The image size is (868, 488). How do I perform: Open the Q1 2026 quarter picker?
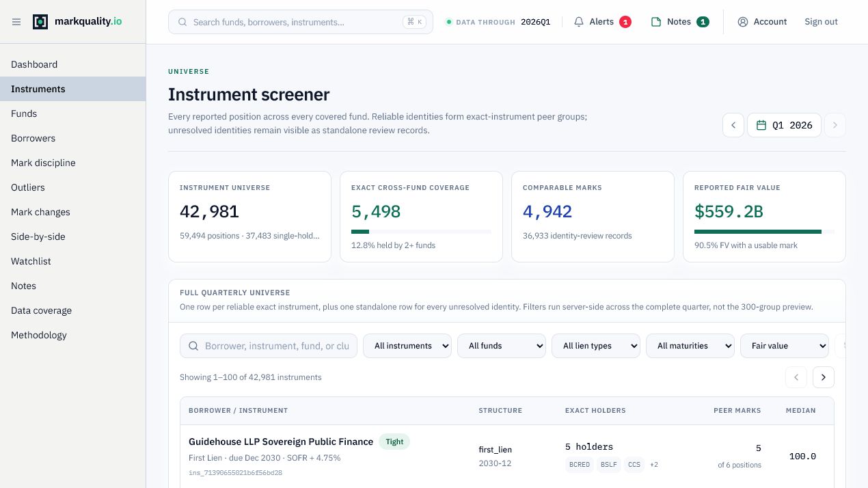coord(784,125)
